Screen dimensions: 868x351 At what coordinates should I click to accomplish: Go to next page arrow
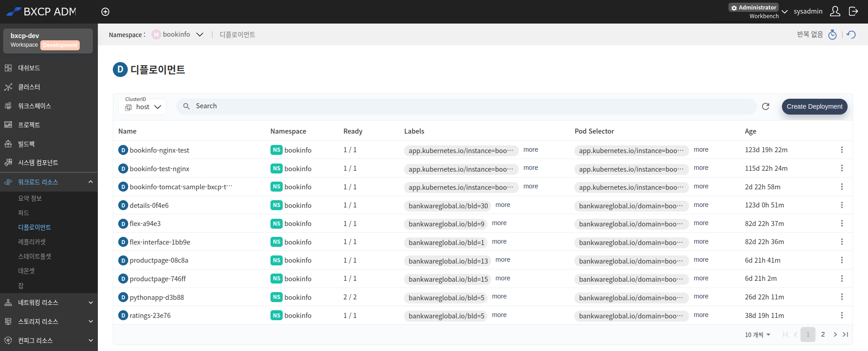pos(835,335)
